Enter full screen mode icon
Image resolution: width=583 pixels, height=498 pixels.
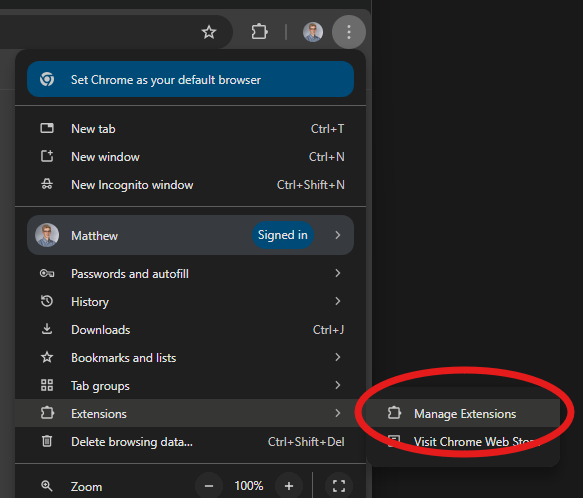[339, 486]
